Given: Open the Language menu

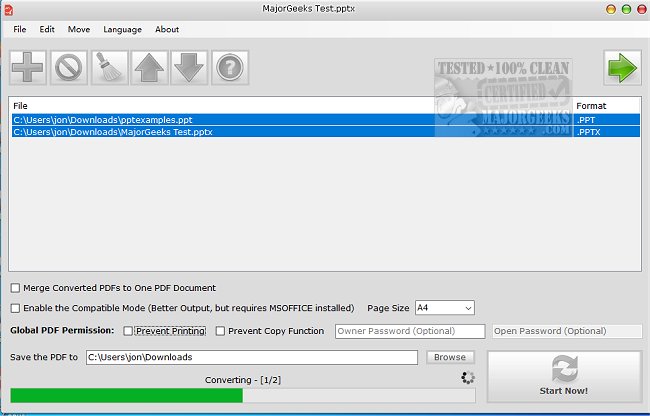Looking at the screenshot, I should point(122,29).
